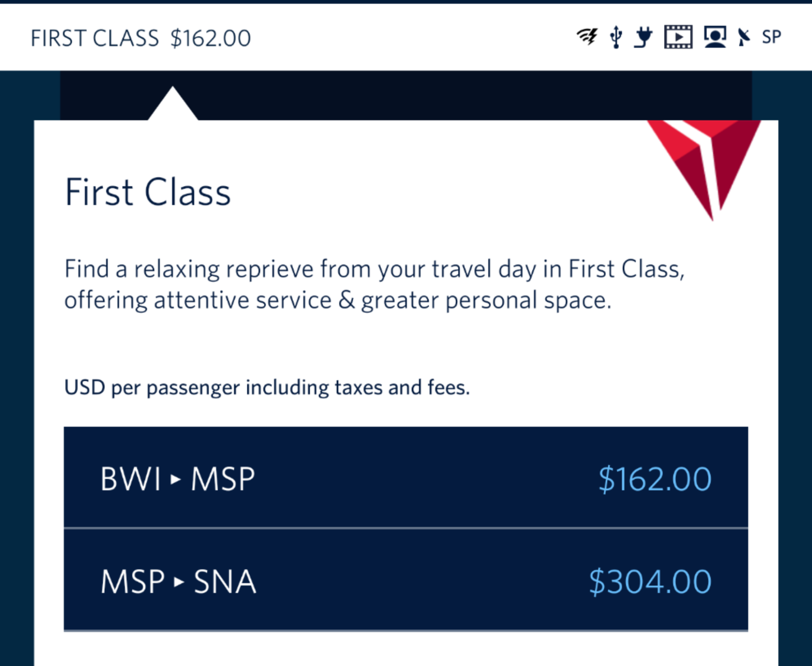The width and height of the screenshot is (812, 666).
Task: Click the First Class description paragraph
Action: [x=375, y=285]
